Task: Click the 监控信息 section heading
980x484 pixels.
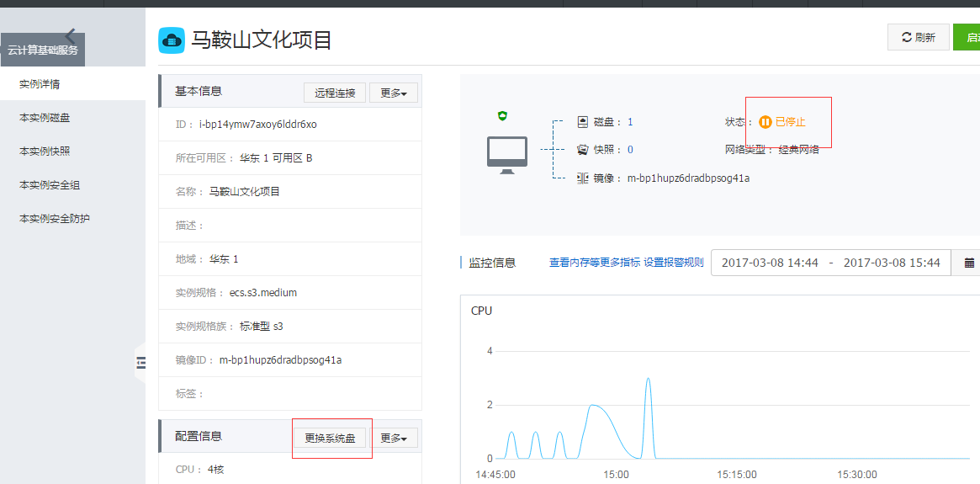Action: click(492, 263)
